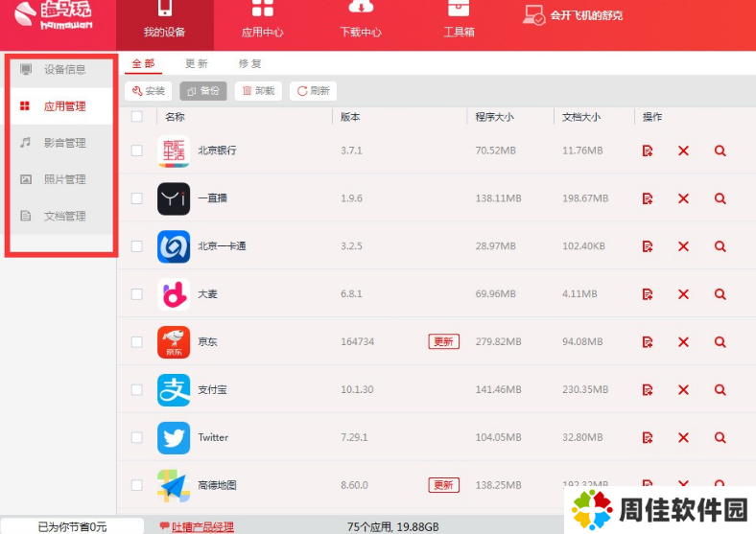Click the 支付宝 app icon
The image size is (756, 534).
(174, 390)
